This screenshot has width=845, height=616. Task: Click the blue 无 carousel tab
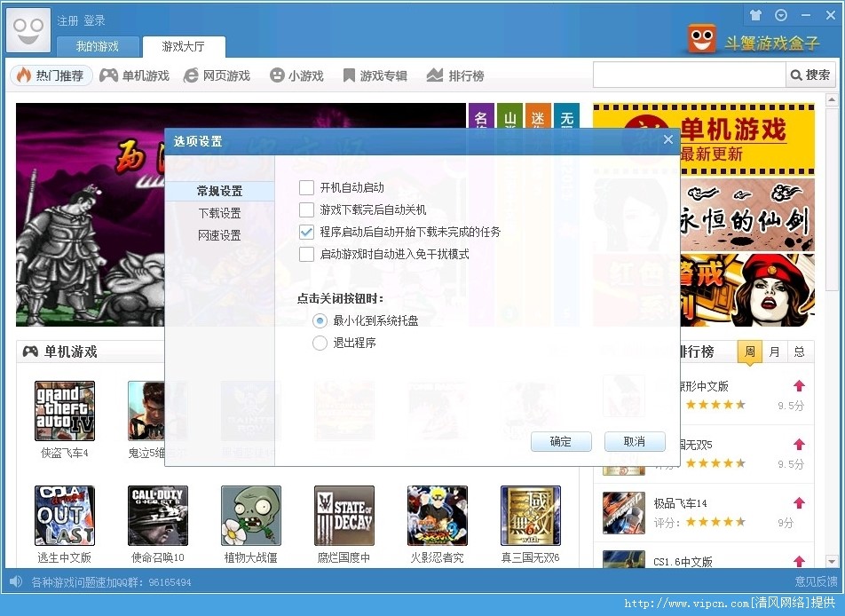click(x=566, y=115)
